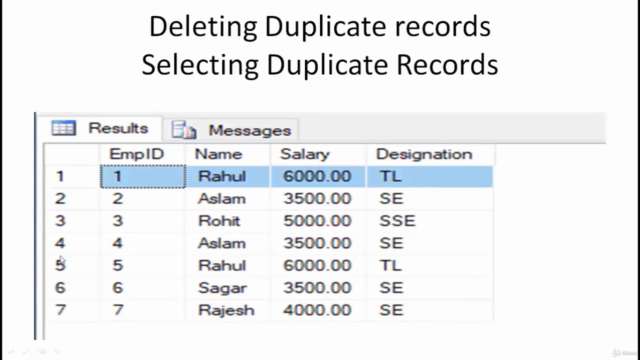Select the Name column header

tap(227, 154)
